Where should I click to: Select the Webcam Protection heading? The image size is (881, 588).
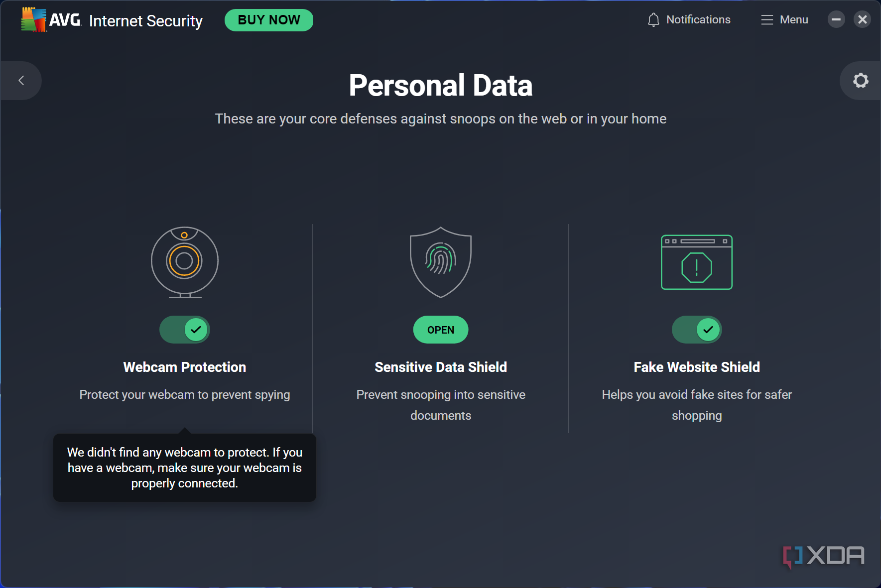click(x=185, y=367)
